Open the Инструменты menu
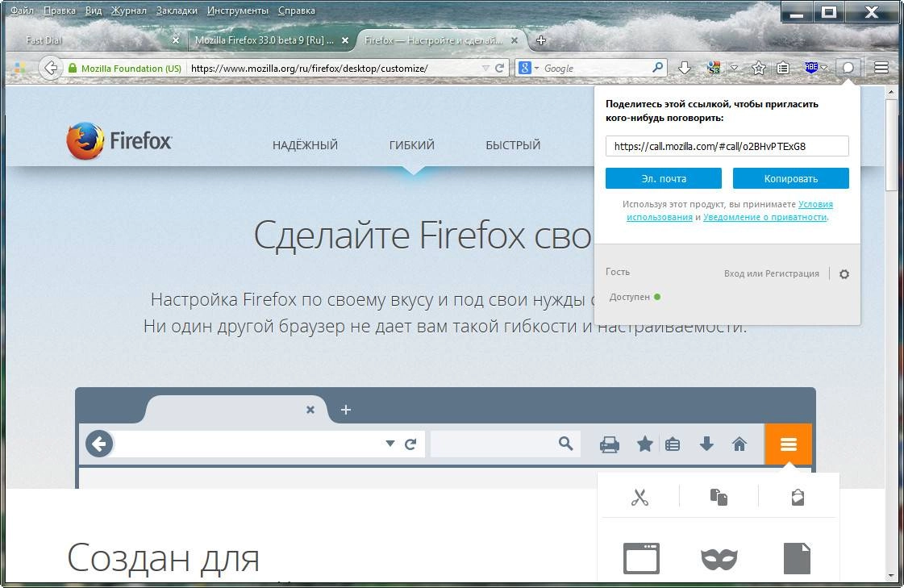Image resolution: width=904 pixels, height=588 pixels. (x=238, y=10)
